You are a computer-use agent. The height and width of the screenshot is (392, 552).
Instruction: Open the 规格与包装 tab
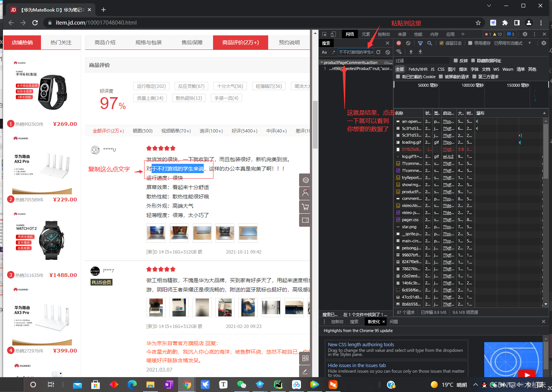149,42
